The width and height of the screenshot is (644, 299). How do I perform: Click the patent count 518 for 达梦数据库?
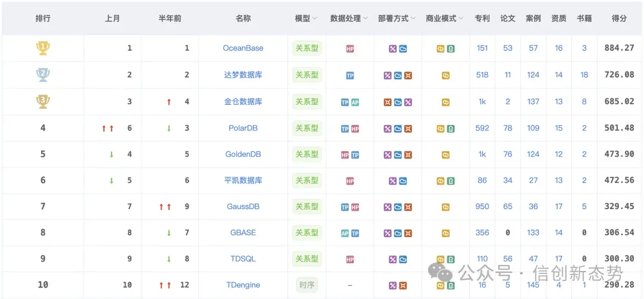(x=482, y=74)
